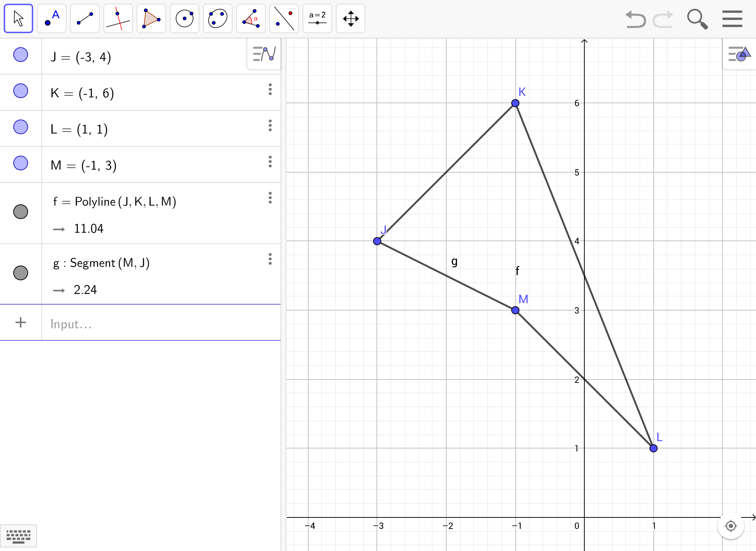Choose the Line through two points tool
The image size is (756, 551).
(85, 19)
